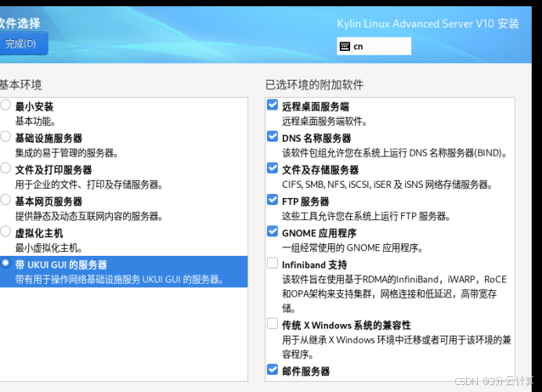This screenshot has height=392, width=542.
Task: Click the 基本功能。 description text
Action: 35,121
